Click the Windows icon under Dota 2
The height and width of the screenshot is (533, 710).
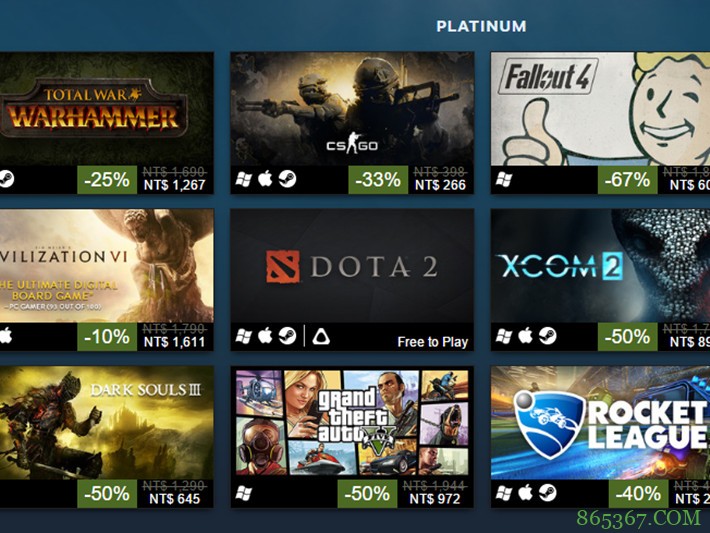(x=244, y=337)
